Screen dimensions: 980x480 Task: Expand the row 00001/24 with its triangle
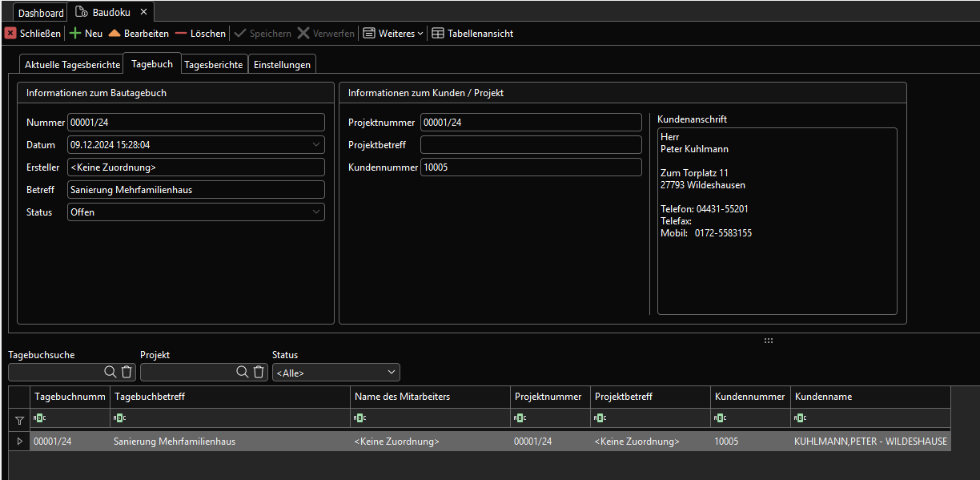click(x=19, y=442)
